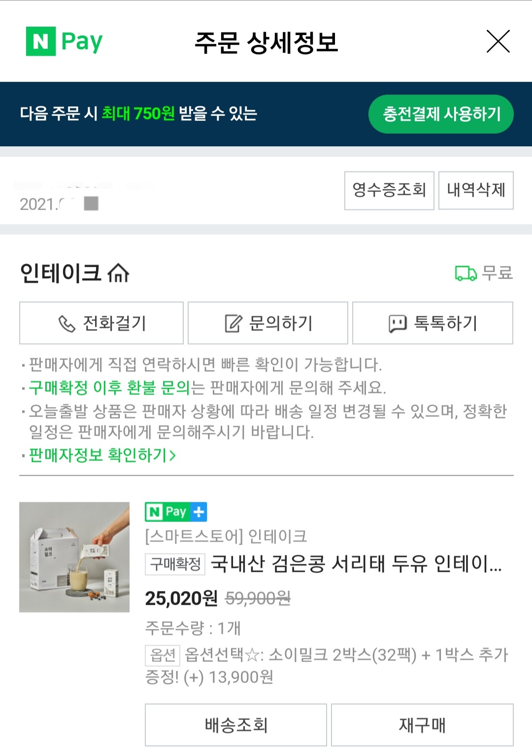Close the order details page
The height and width of the screenshot is (756, 532).
498,41
